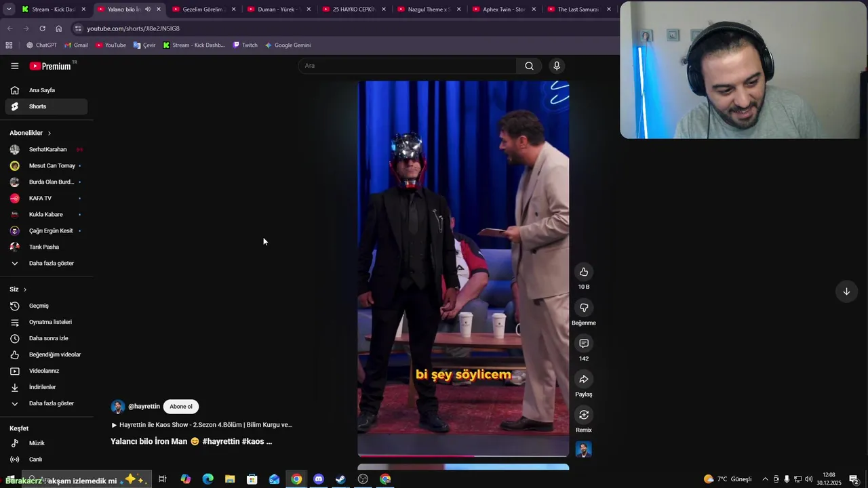The image size is (868, 488).
Task: Open Windows Task View button
Action: [x=163, y=479]
